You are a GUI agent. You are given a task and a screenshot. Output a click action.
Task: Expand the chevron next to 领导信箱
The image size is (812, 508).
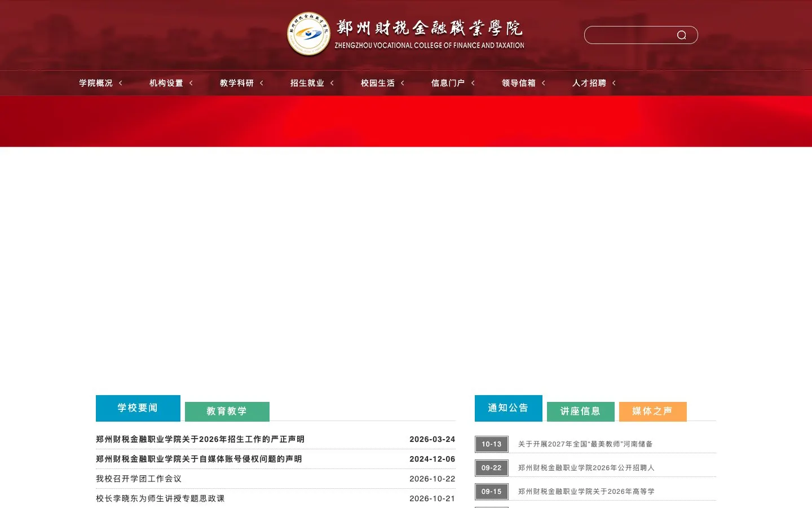543,83
